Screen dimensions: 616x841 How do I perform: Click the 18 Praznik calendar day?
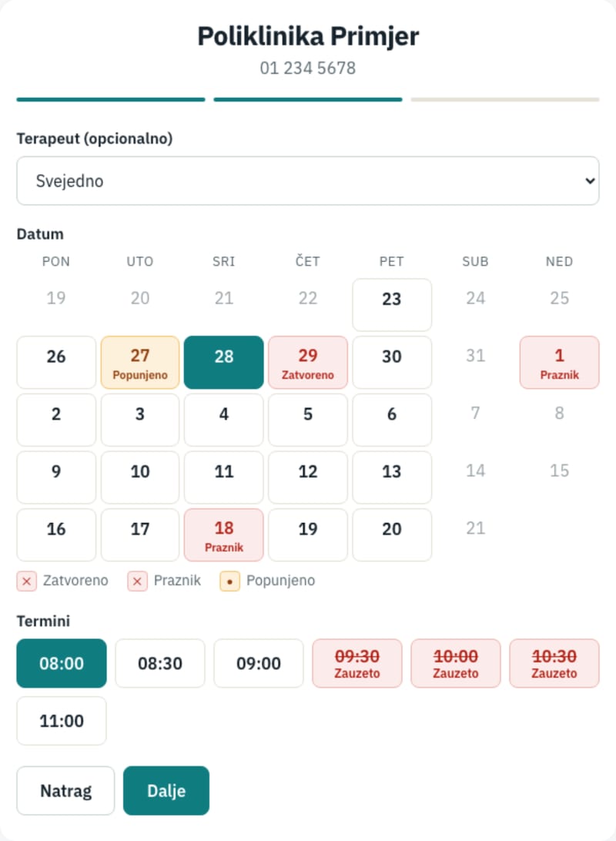point(223,534)
